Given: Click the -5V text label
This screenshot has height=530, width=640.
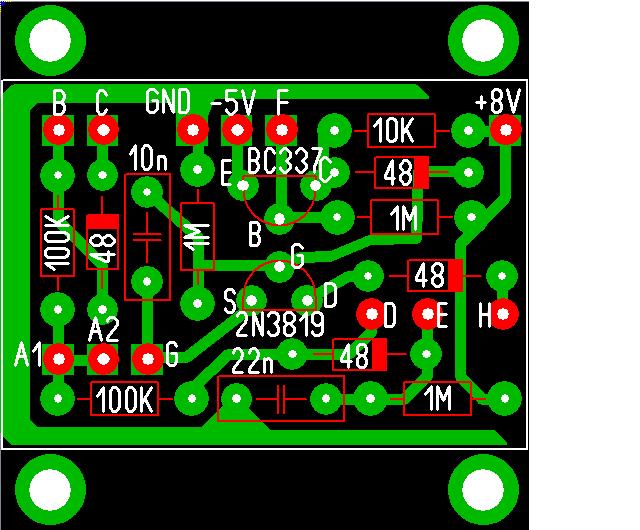Looking at the screenshot, I should tap(233, 101).
